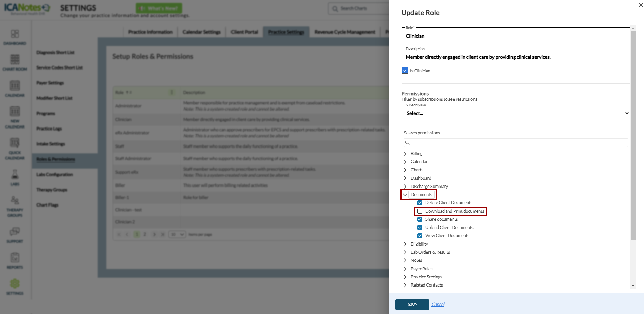Open the Support chat icon
The width and height of the screenshot is (644, 314).
pyautogui.click(x=15, y=232)
